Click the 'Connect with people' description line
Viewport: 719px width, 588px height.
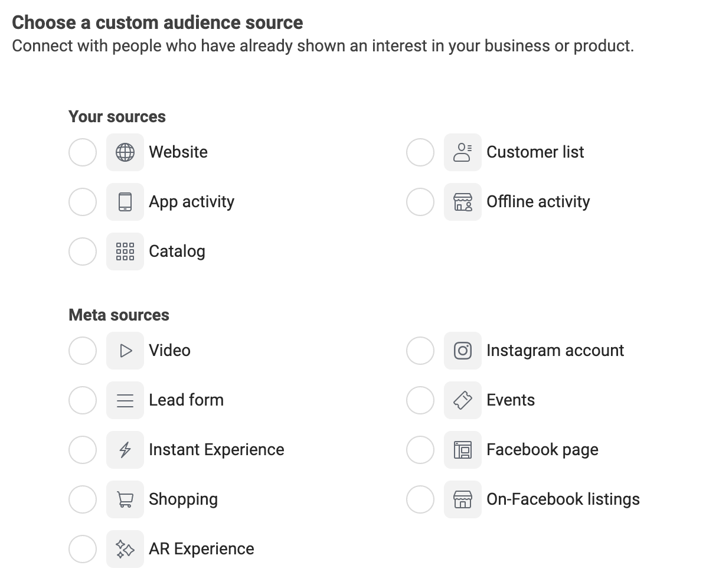pyautogui.click(x=323, y=46)
